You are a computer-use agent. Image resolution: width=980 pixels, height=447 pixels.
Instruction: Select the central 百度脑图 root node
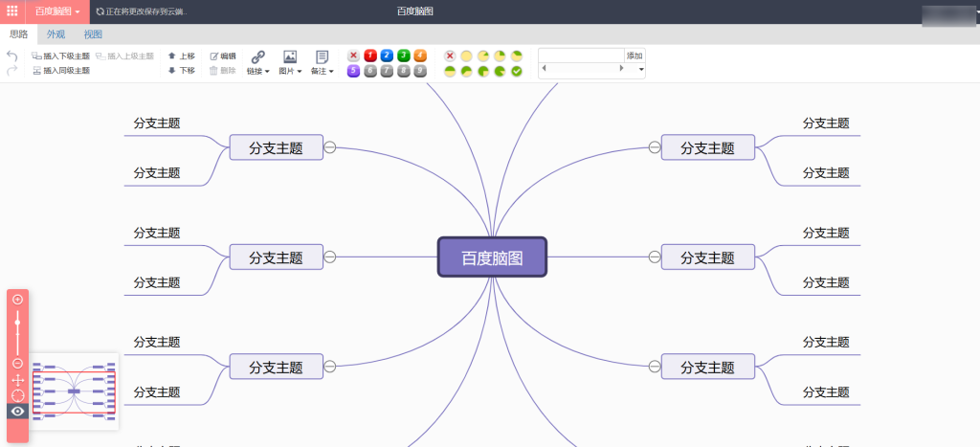492,257
